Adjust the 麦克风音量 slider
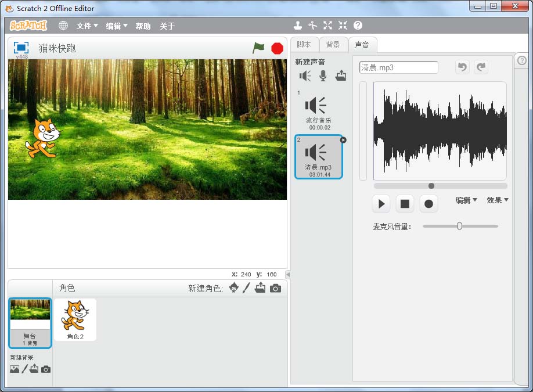This screenshot has width=533, height=392. pyautogui.click(x=459, y=226)
